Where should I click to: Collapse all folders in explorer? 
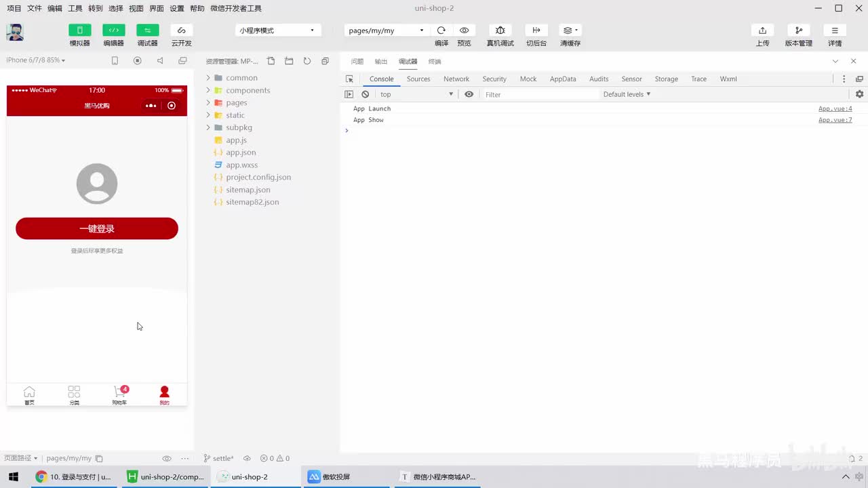(x=325, y=61)
